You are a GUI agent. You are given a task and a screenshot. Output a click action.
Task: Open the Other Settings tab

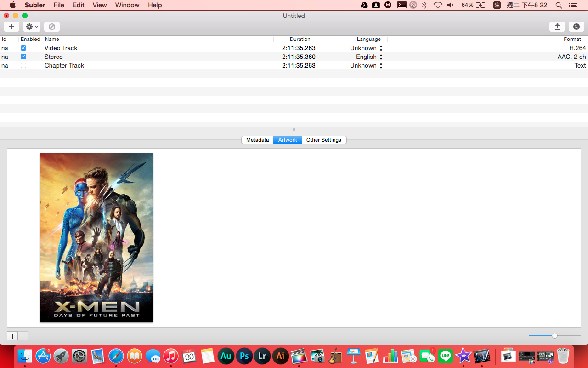pyautogui.click(x=324, y=140)
